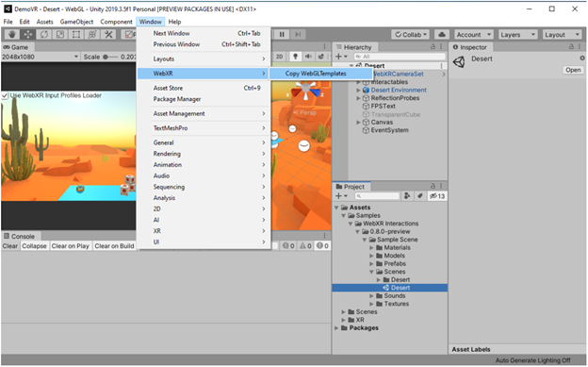Select the Move tool in toolbar
This screenshot has width=588, height=367.
[28, 35]
